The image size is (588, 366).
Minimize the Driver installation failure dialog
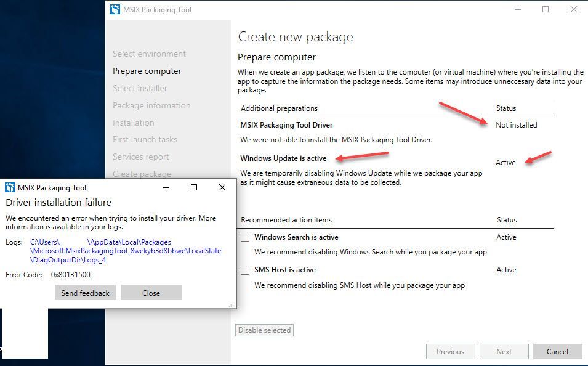point(166,187)
